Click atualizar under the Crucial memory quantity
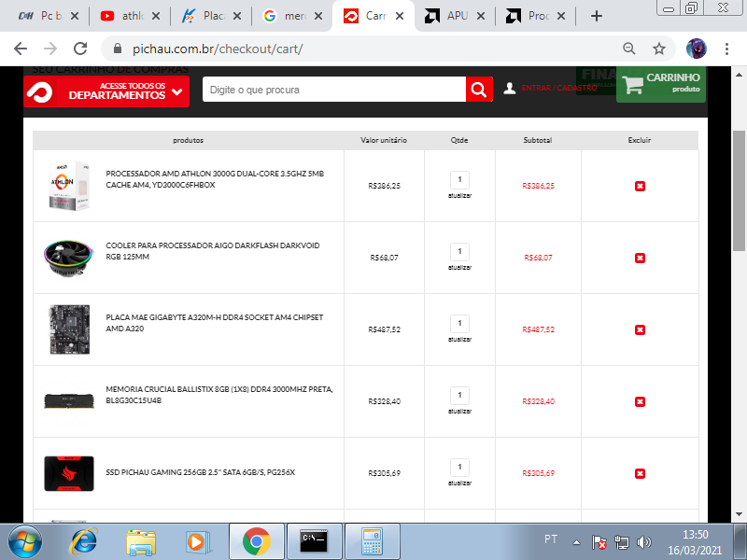Screen dimensions: 747x560 [x=459, y=412]
